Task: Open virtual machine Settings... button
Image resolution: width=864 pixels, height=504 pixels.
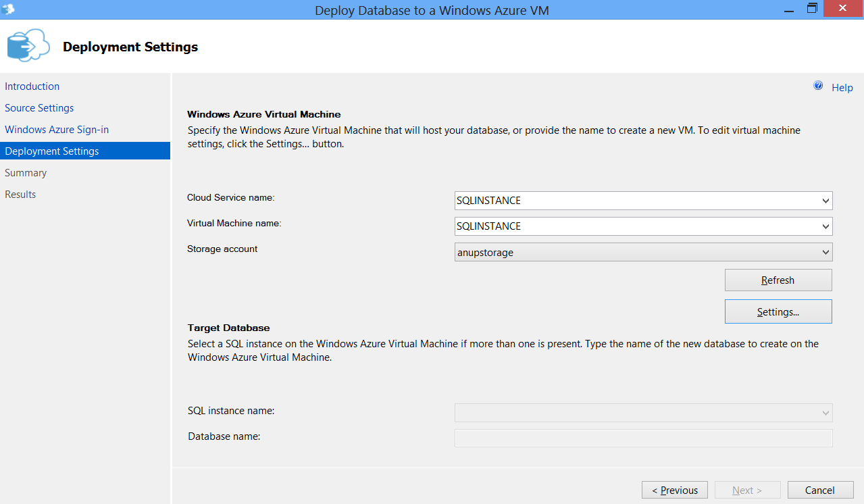Action: pos(778,311)
